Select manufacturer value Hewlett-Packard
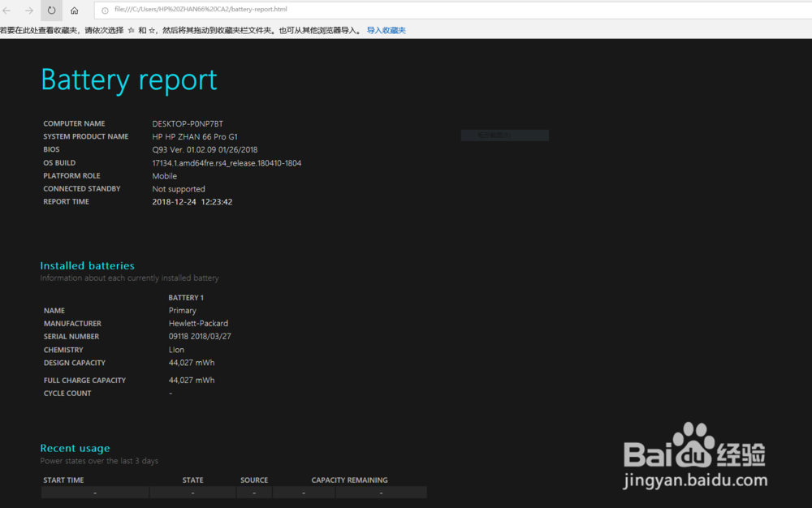This screenshot has width=812, height=508. (x=198, y=323)
